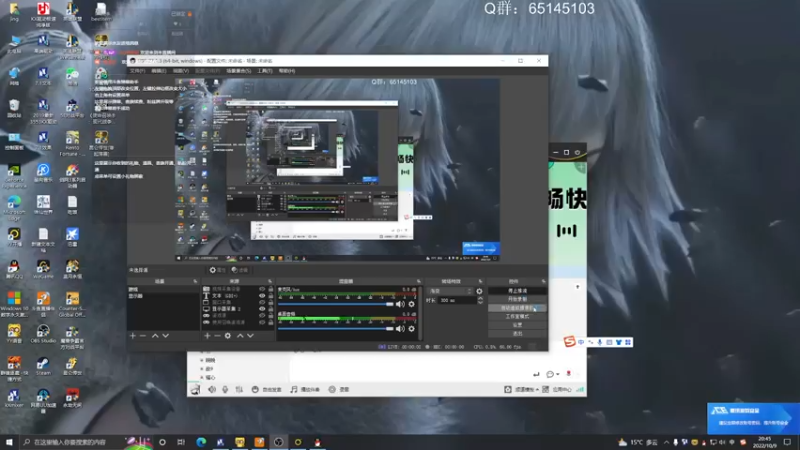Show hidden system tray icons chevron
Viewport: 800px width, 450px height.
(x=666, y=442)
